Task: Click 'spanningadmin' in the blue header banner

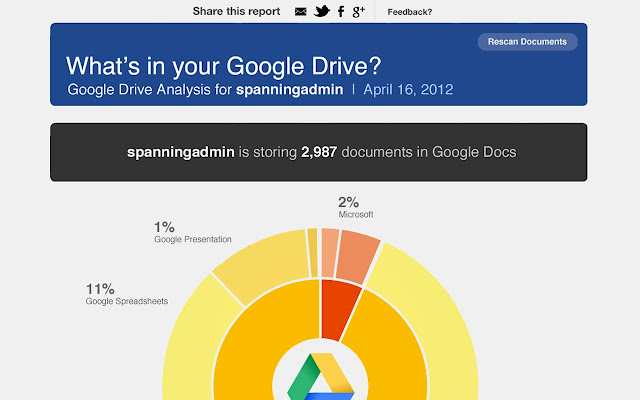Action: 289,89
